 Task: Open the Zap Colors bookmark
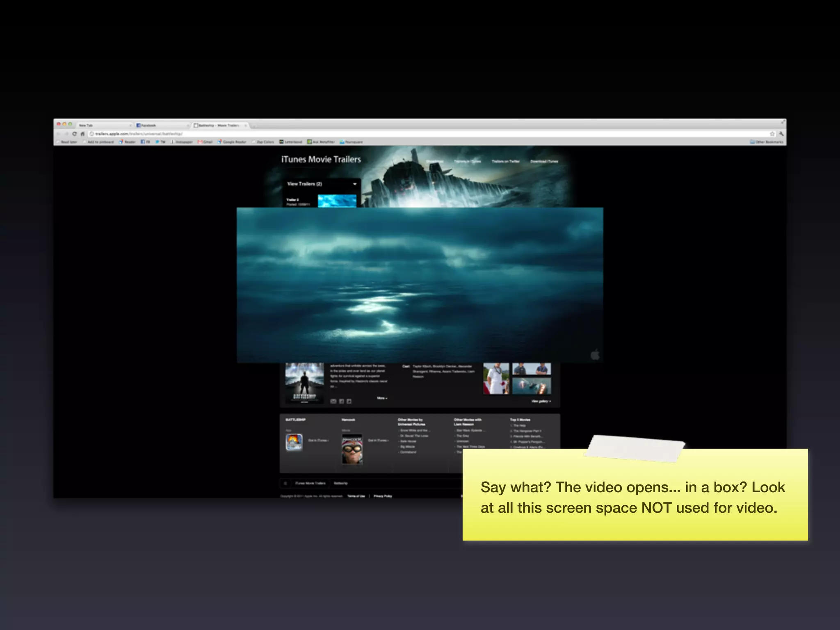click(x=263, y=142)
